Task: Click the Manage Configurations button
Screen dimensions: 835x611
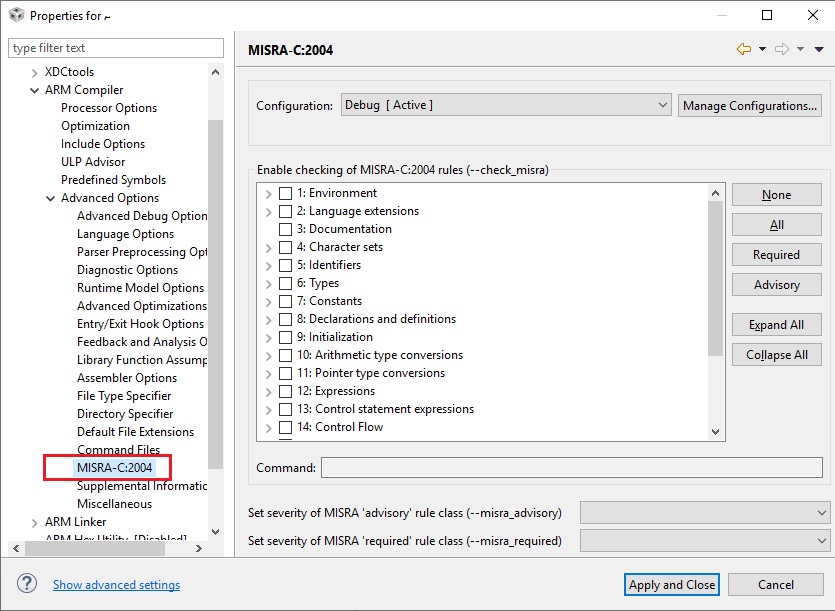Action: point(749,105)
